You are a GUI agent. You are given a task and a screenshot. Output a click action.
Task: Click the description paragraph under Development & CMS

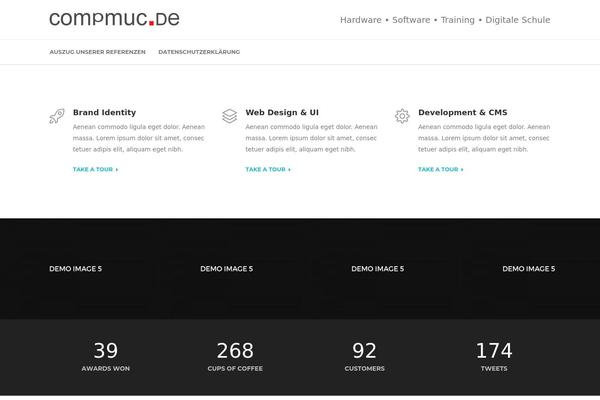(484, 138)
